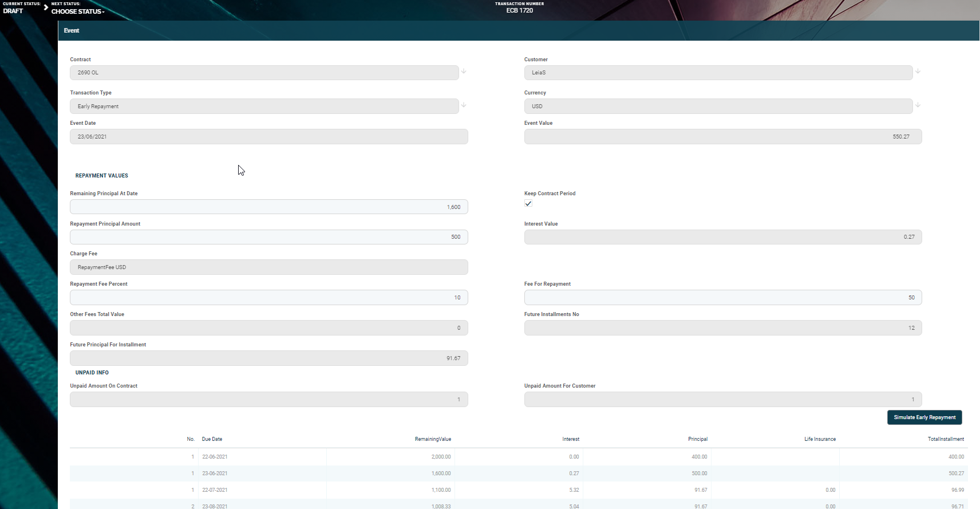Click the Fee For Repayment input field
The width and height of the screenshot is (980, 509).
(722, 298)
